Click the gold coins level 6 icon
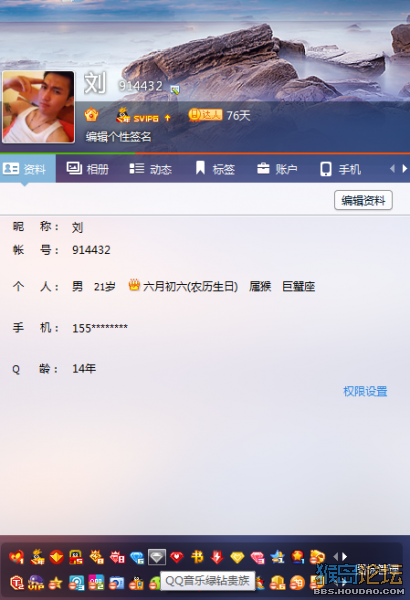 [x=277, y=583]
